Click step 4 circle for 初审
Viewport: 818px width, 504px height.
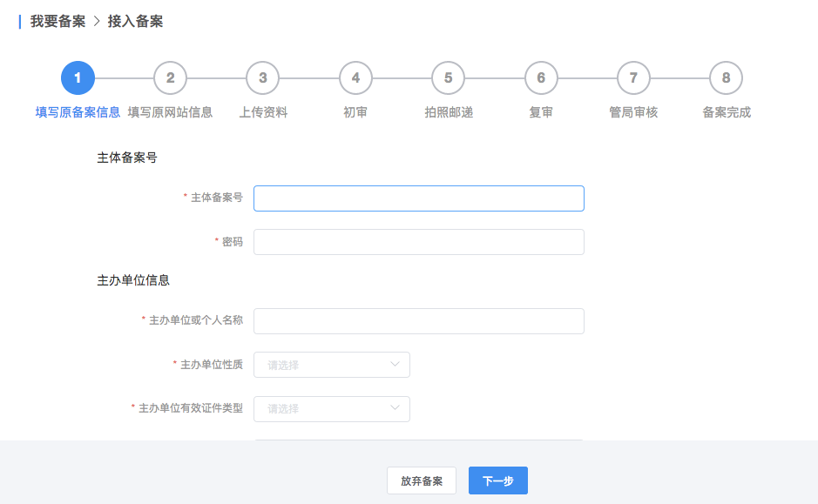tap(355, 78)
